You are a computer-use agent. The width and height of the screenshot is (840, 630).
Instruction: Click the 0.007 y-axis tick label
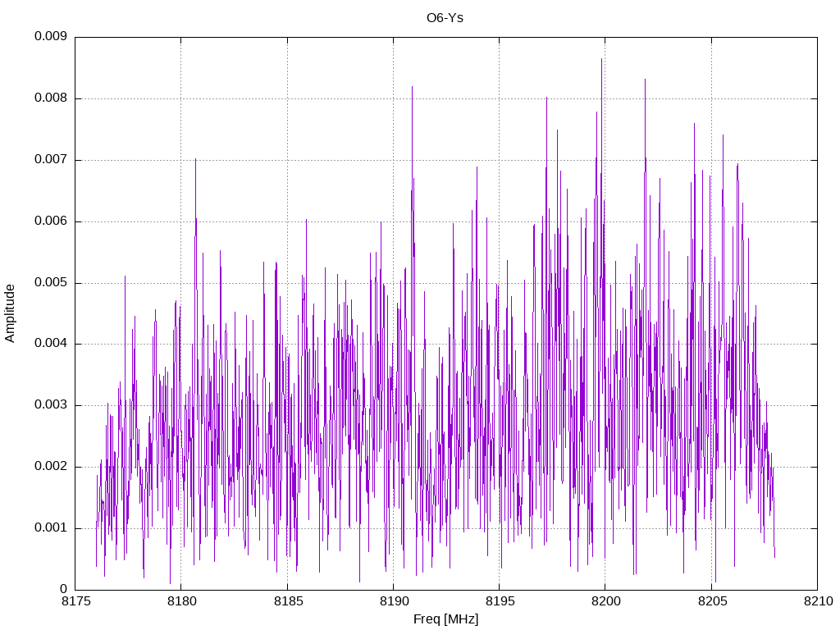tap(51, 160)
